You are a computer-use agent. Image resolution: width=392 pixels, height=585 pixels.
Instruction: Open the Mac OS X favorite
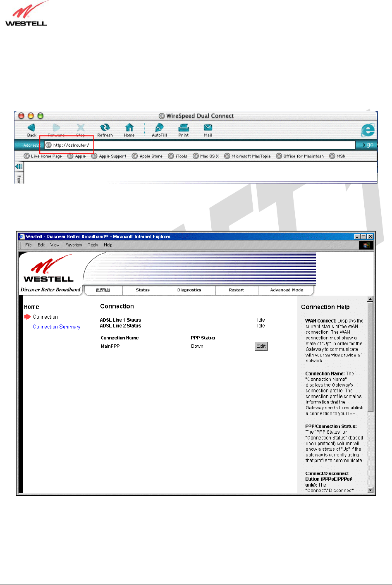tap(206, 156)
